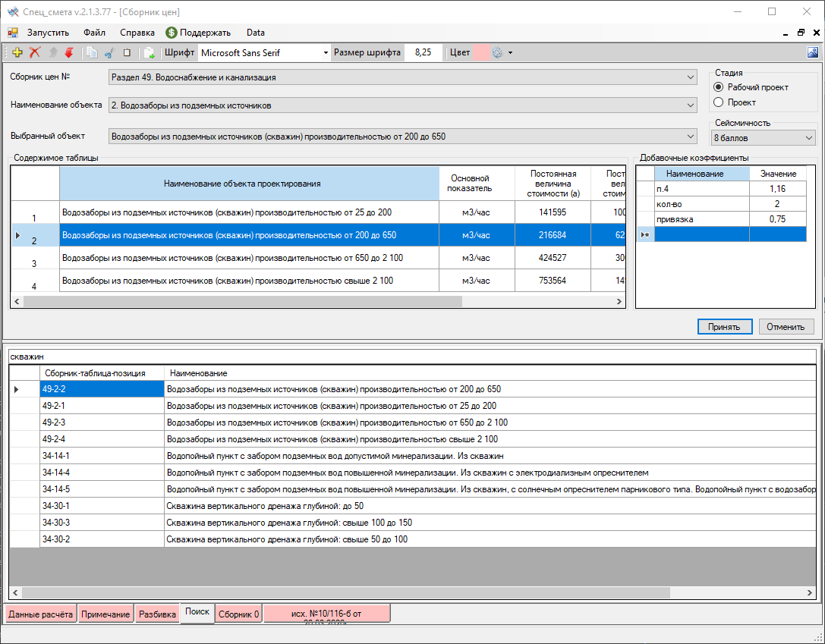Switch to the Примечание tab

105,614
